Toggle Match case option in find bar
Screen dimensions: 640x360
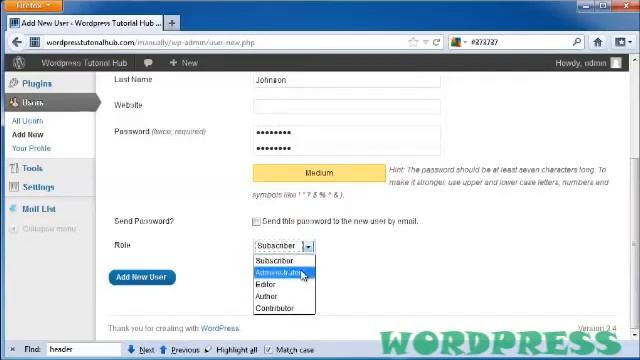(268, 350)
